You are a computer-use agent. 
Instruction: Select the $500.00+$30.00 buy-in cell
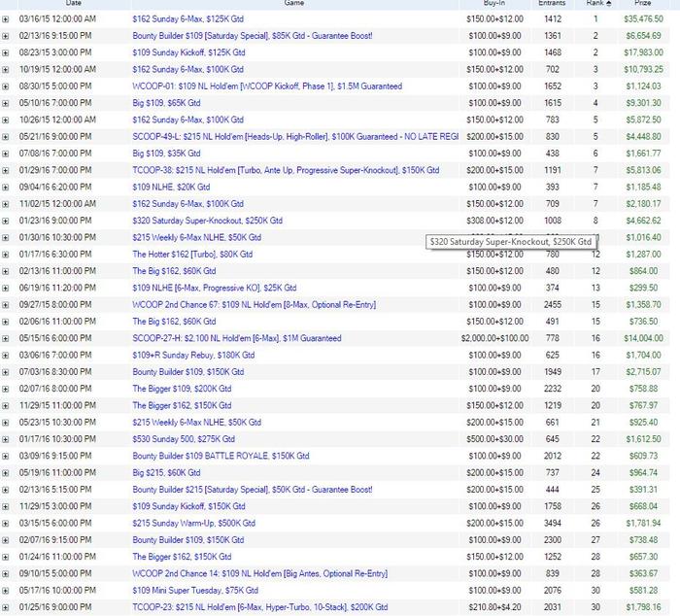[x=494, y=439]
